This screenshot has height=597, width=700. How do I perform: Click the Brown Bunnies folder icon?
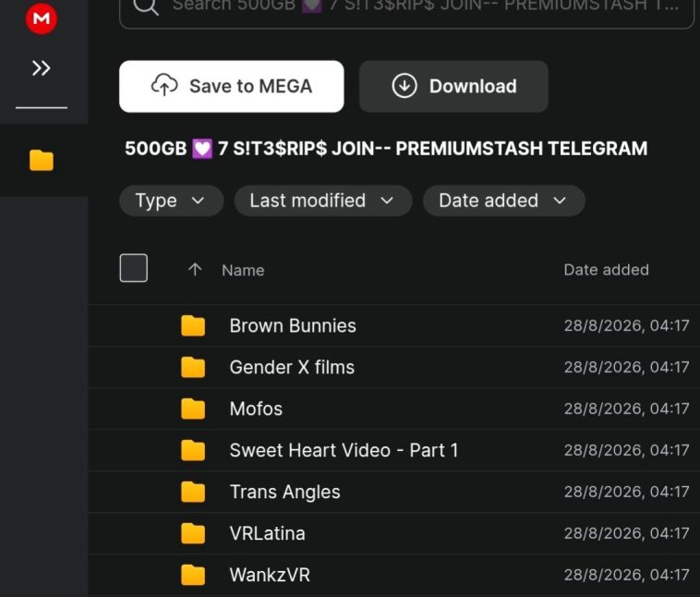(x=193, y=325)
